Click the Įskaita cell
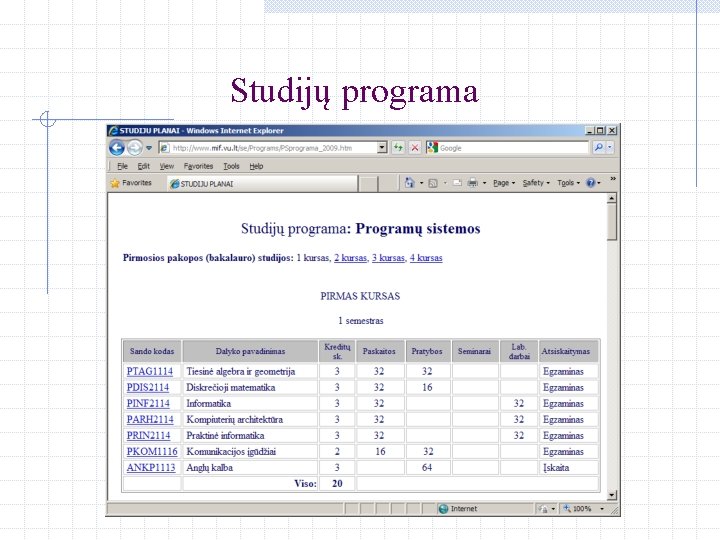Viewport: 720px width, 540px height. [x=568, y=468]
